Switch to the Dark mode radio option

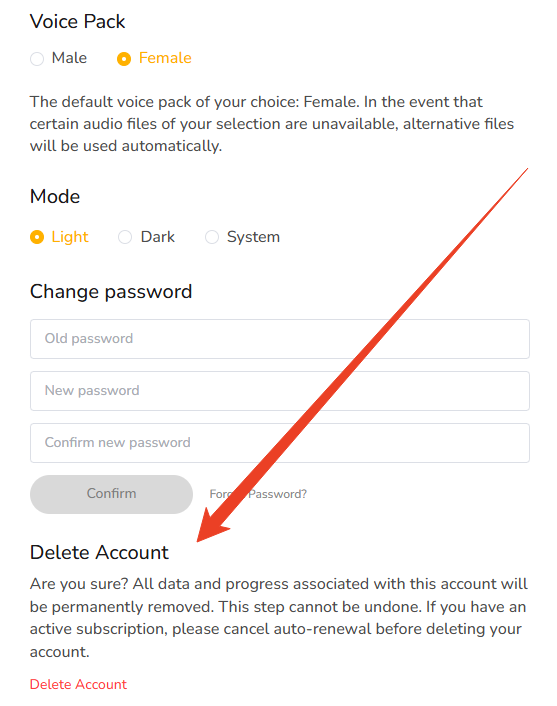[125, 237]
